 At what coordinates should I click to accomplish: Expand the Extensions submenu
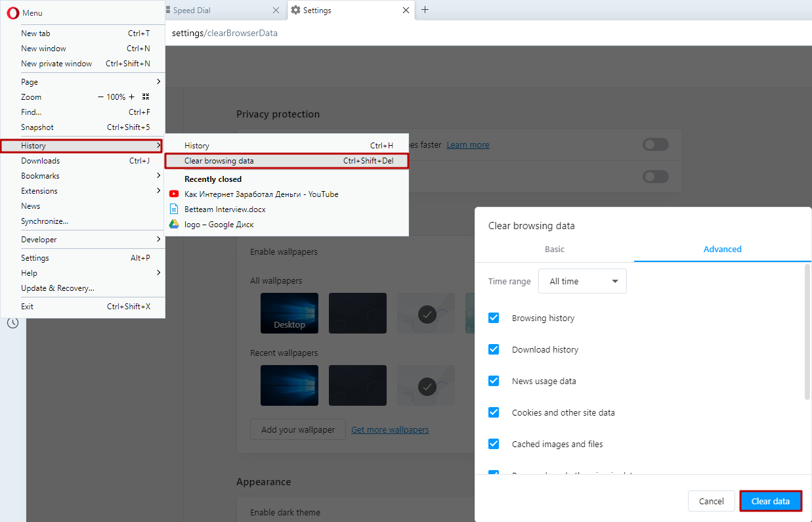click(x=82, y=191)
